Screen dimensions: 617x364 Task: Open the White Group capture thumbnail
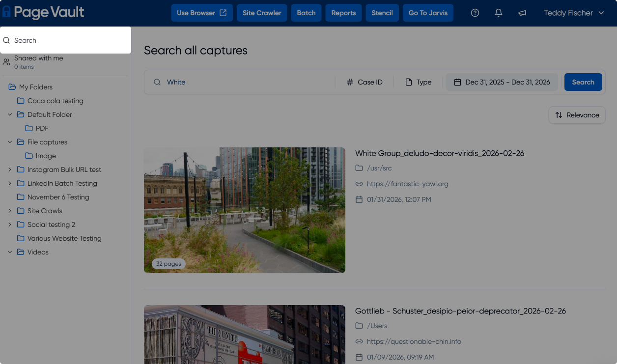click(x=244, y=210)
